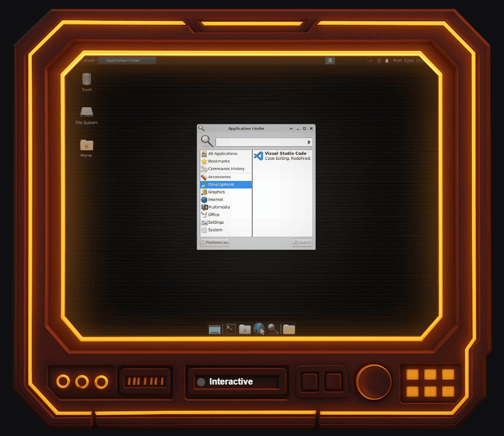
Task: Select Commands History in category list
Action: tap(226, 169)
